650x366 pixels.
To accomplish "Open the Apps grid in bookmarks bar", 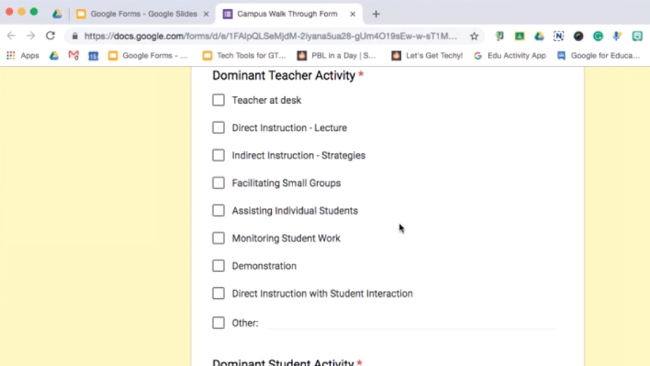I will (x=23, y=56).
